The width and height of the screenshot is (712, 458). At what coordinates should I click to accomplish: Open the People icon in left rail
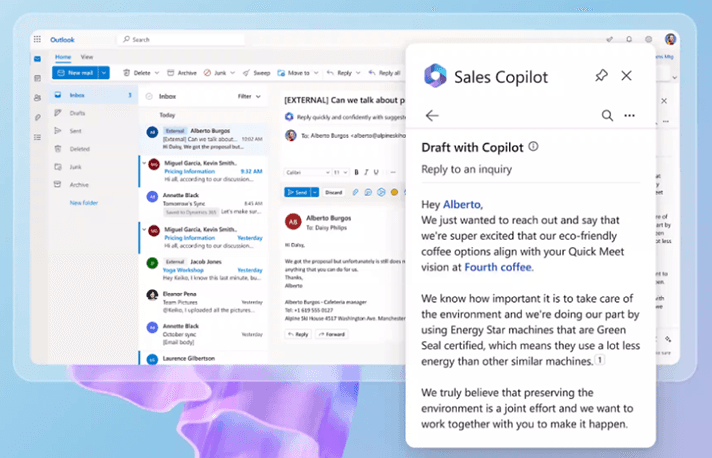[x=37, y=97]
